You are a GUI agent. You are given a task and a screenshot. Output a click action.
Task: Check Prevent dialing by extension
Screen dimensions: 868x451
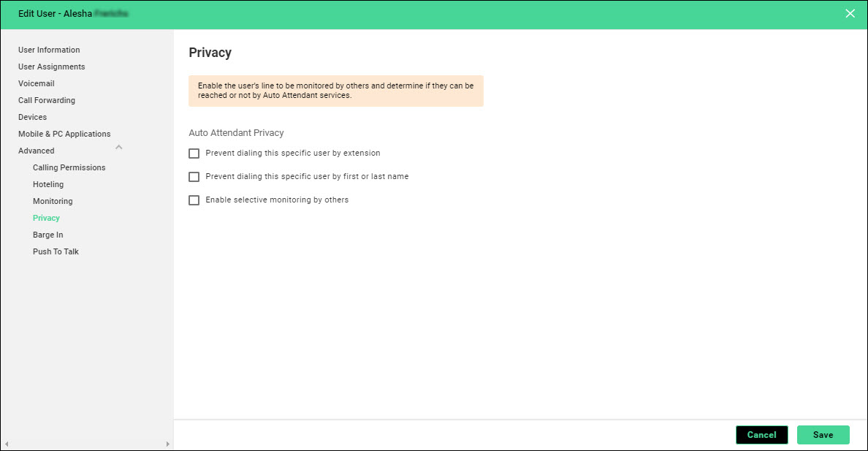point(194,154)
